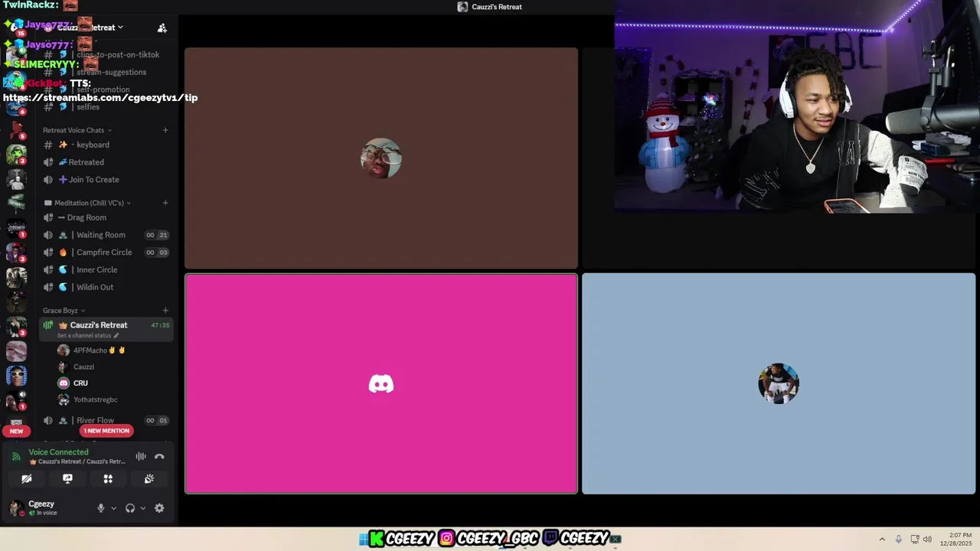The width and height of the screenshot is (980, 551).
Task: Join the River Flow voice channel
Action: pos(106,420)
